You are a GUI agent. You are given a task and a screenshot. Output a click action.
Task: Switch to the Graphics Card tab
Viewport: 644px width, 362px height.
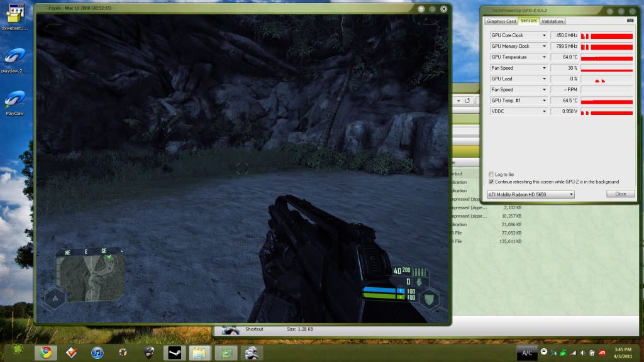pyautogui.click(x=501, y=21)
